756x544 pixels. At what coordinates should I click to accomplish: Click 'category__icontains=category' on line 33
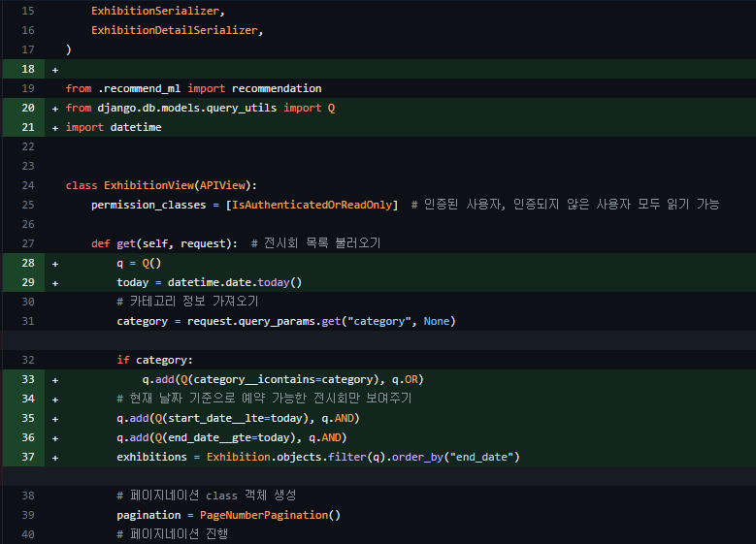coord(283,379)
